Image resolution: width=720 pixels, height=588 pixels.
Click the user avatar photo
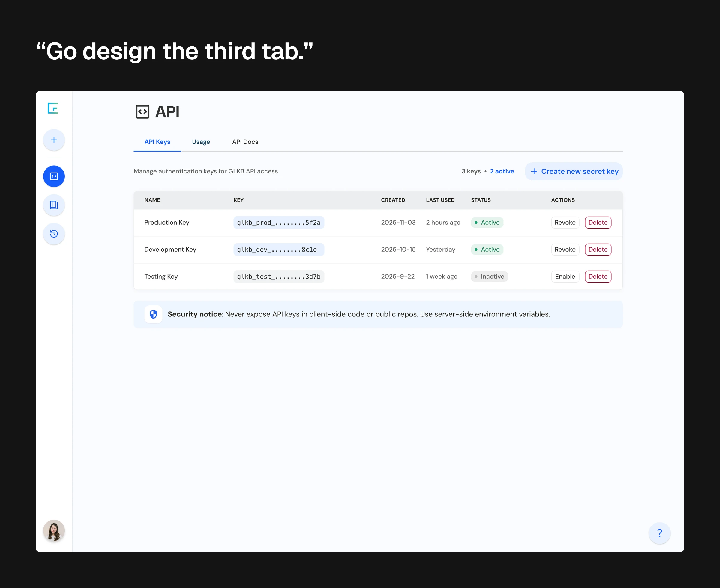click(x=54, y=530)
